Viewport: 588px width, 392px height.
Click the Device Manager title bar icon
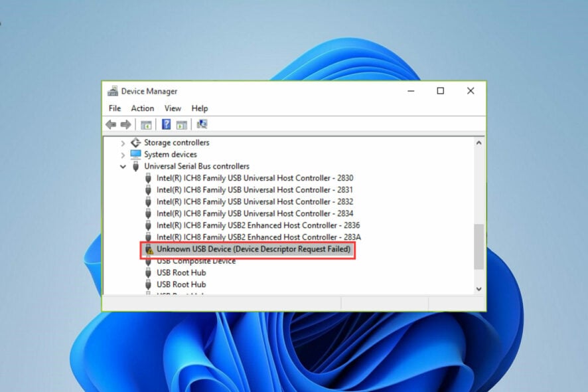point(113,91)
